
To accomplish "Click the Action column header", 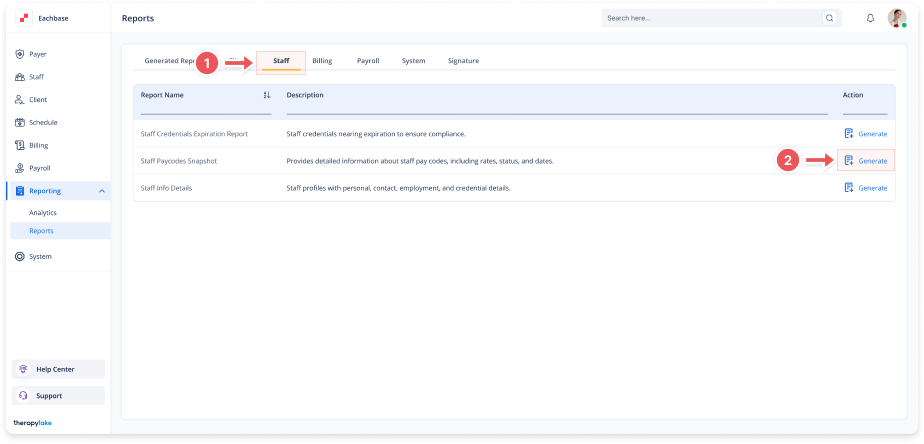I will pyautogui.click(x=853, y=95).
